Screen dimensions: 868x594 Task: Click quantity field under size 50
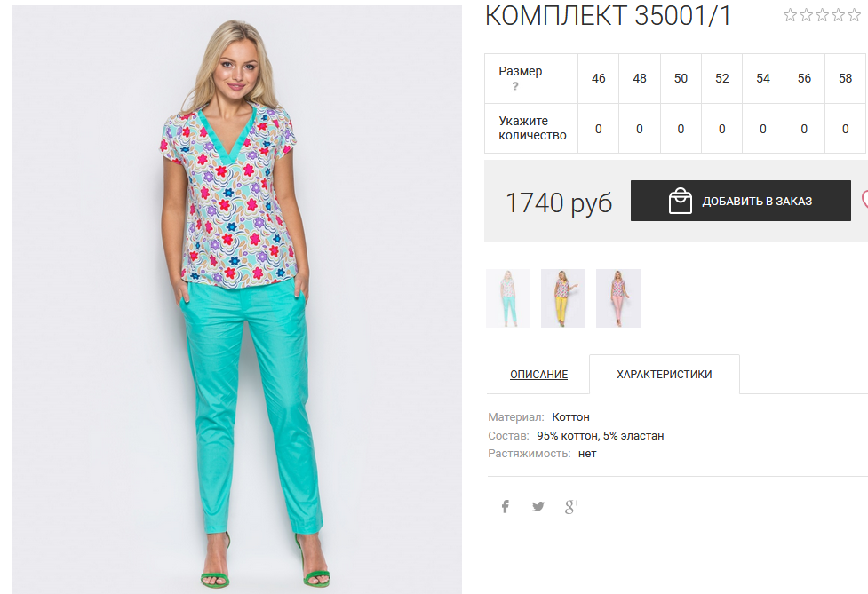[x=681, y=129]
